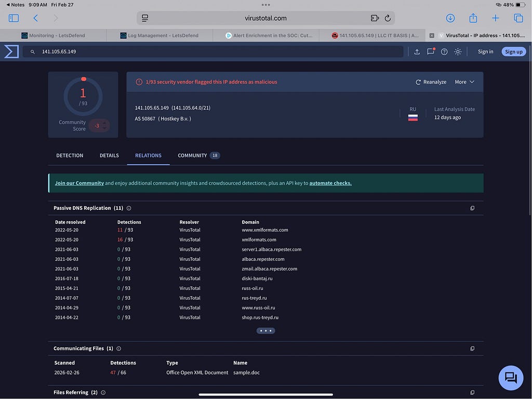The width and height of the screenshot is (532, 399).
Task: Open the sample.doc file entry
Action: pos(247,373)
